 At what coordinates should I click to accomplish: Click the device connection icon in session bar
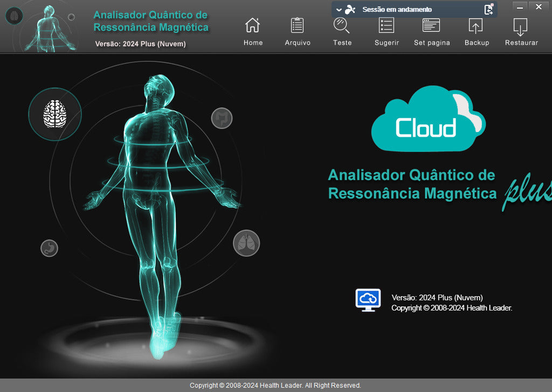pos(350,9)
